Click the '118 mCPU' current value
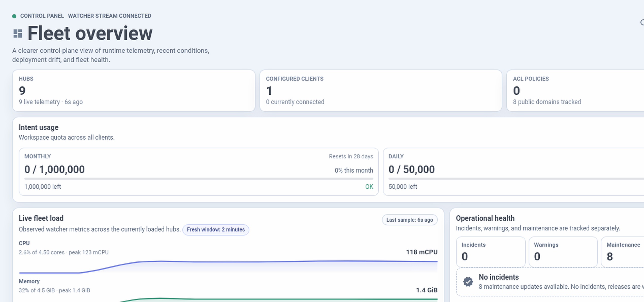 (422, 252)
